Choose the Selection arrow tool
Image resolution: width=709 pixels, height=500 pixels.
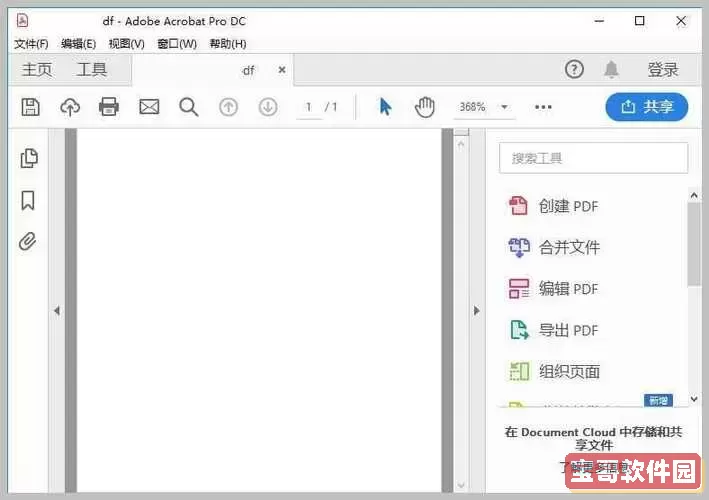385,107
